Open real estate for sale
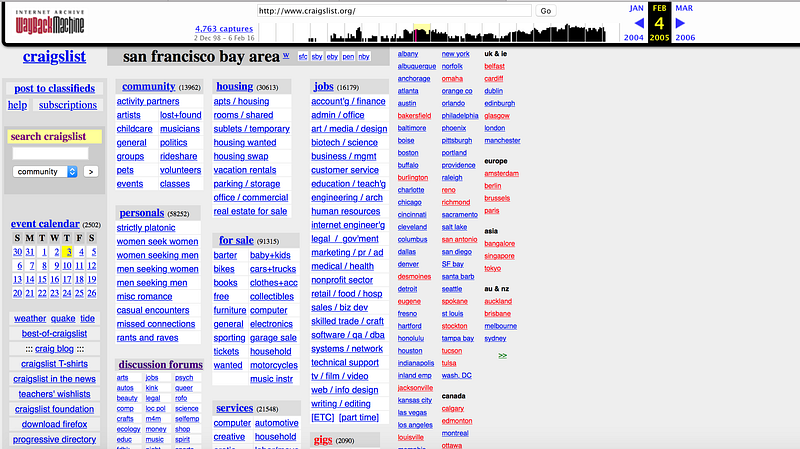800x449 pixels. 250,212
